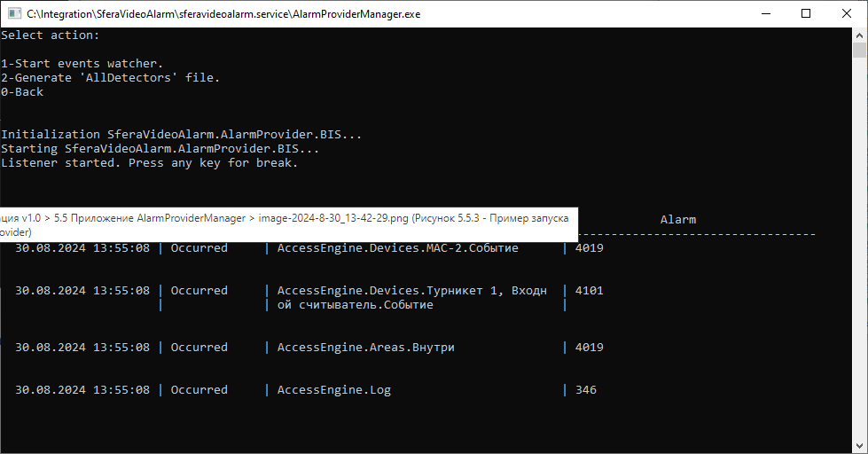
Task: Click the console app icon in title bar
Action: (x=13, y=14)
